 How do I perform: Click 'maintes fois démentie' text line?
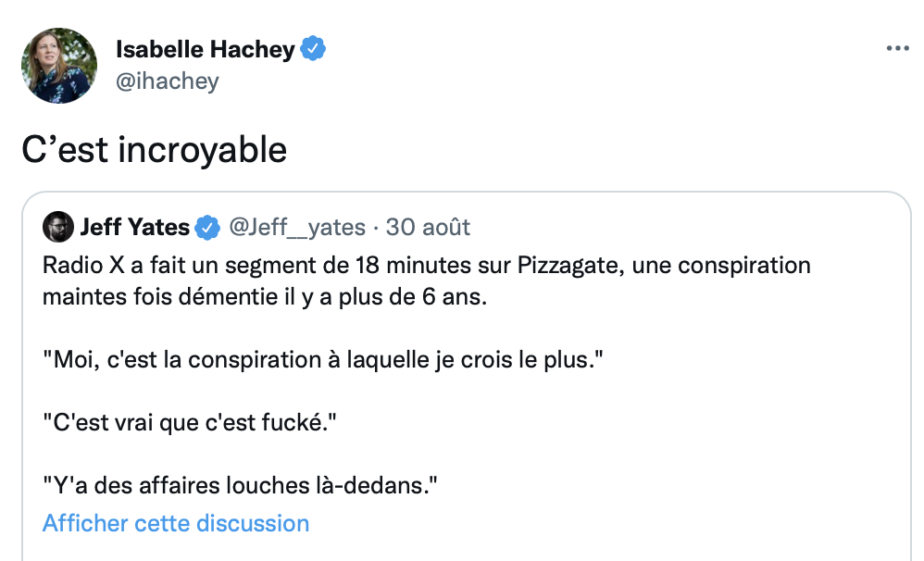pos(265,296)
